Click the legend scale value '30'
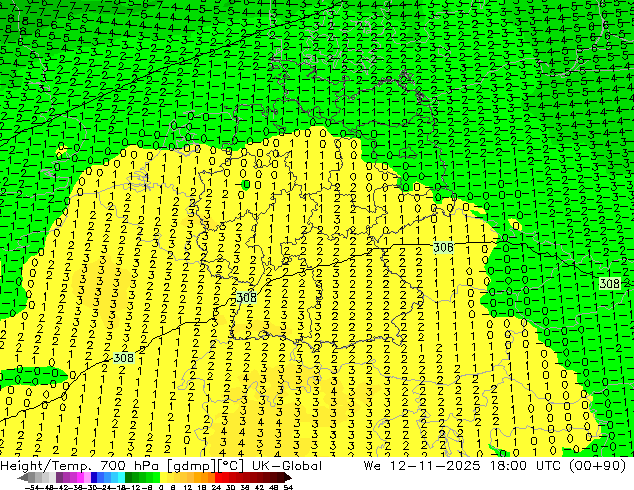 230,487
